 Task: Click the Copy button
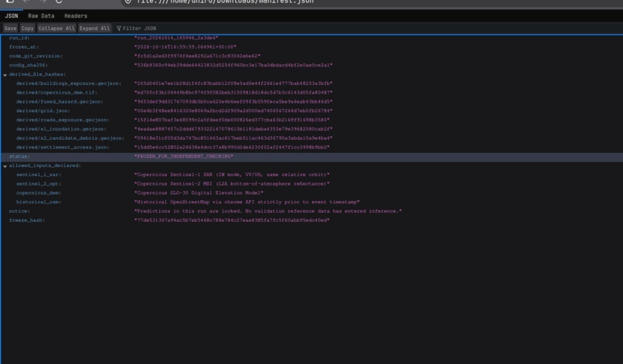pos(27,29)
